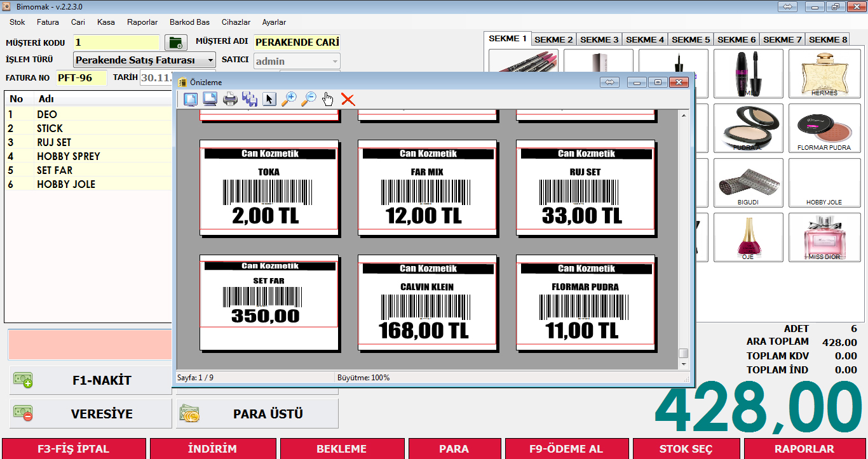Switch to SEKME 2 tab
Image resolution: width=868 pixels, height=459 pixels.
coord(553,39)
